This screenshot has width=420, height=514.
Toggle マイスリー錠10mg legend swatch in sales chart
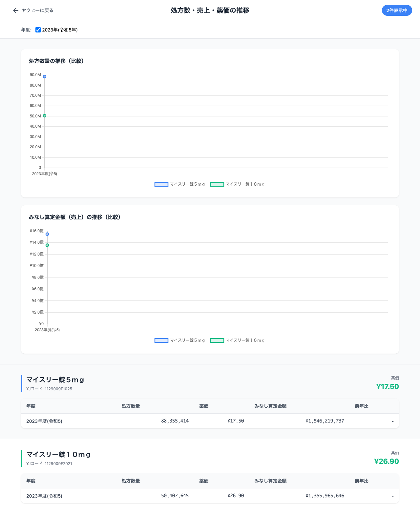[217, 340]
